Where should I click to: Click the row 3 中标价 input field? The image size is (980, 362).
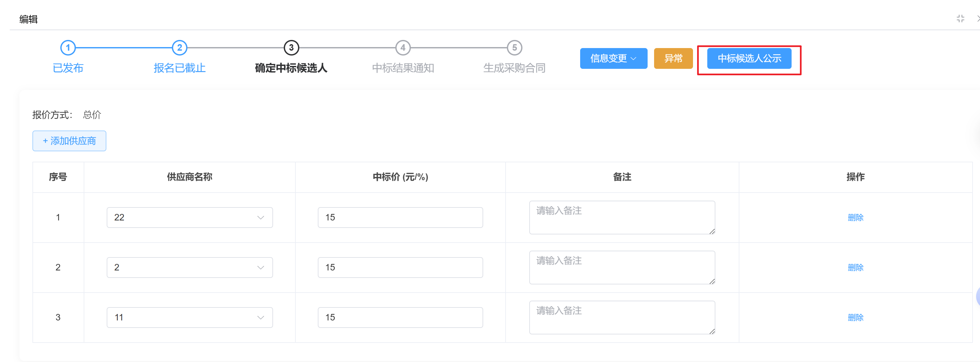(400, 317)
